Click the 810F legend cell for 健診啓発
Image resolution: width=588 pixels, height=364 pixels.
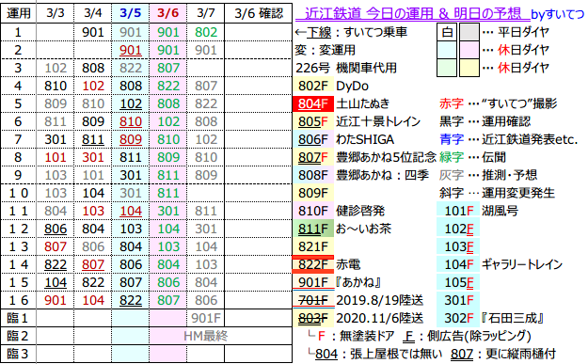pyautogui.click(x=313, y=211)
